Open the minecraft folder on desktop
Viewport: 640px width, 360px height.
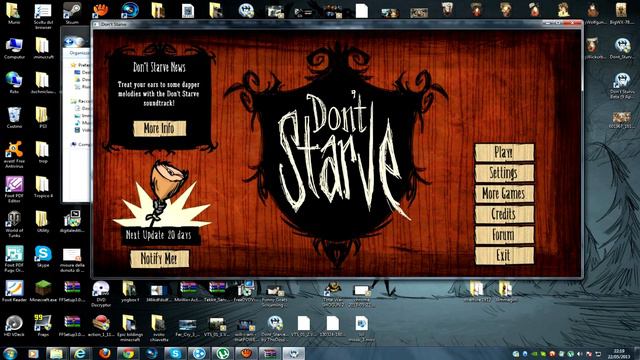(x=43, y=49)
